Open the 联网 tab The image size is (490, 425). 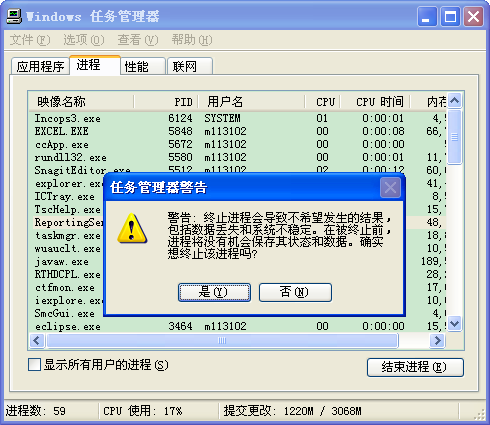[190, 66]
